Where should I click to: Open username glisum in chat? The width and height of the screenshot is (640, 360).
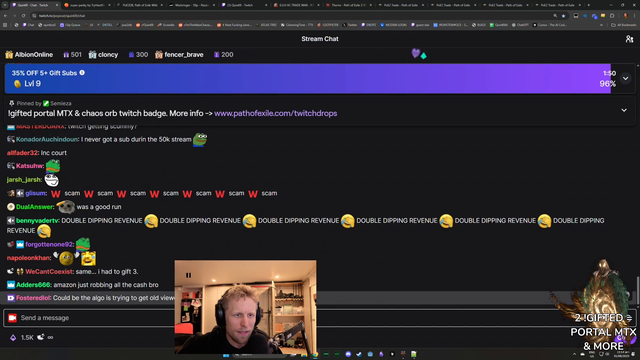36,193
